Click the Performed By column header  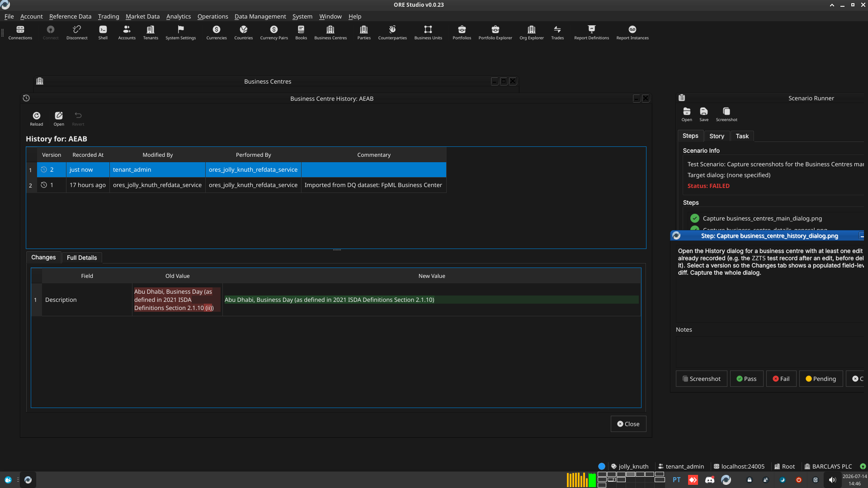click(253, 155)
